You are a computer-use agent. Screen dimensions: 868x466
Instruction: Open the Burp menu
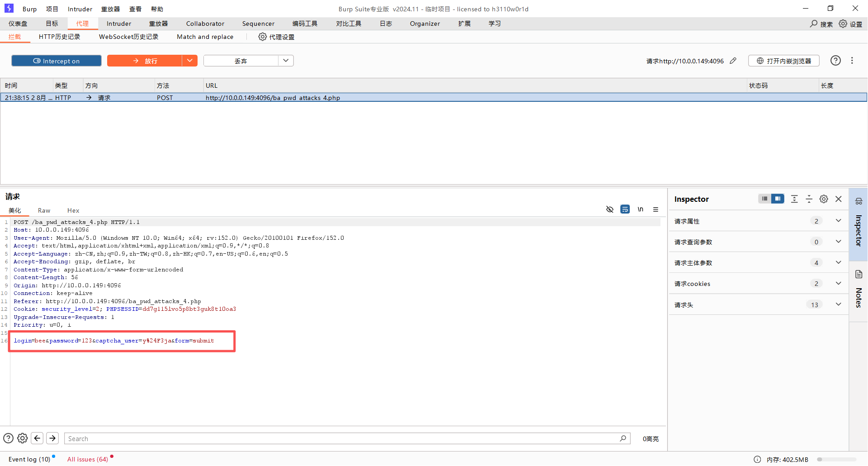coord(30,9)
